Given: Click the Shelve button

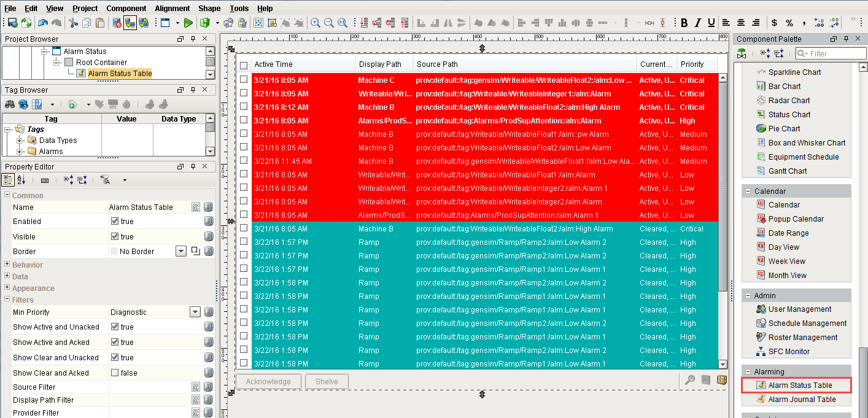Looking at the screenshot, I should point(327,381).
